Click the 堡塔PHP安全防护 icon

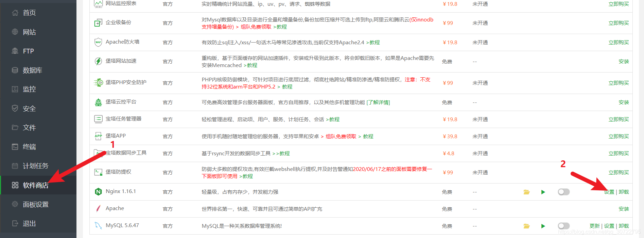98,83
